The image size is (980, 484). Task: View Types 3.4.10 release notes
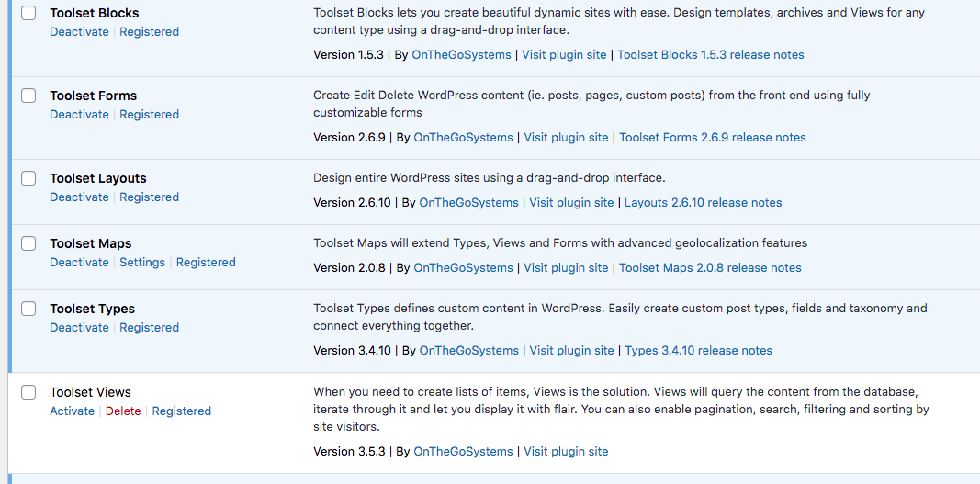pyautogui.click(x=699, y=350)
